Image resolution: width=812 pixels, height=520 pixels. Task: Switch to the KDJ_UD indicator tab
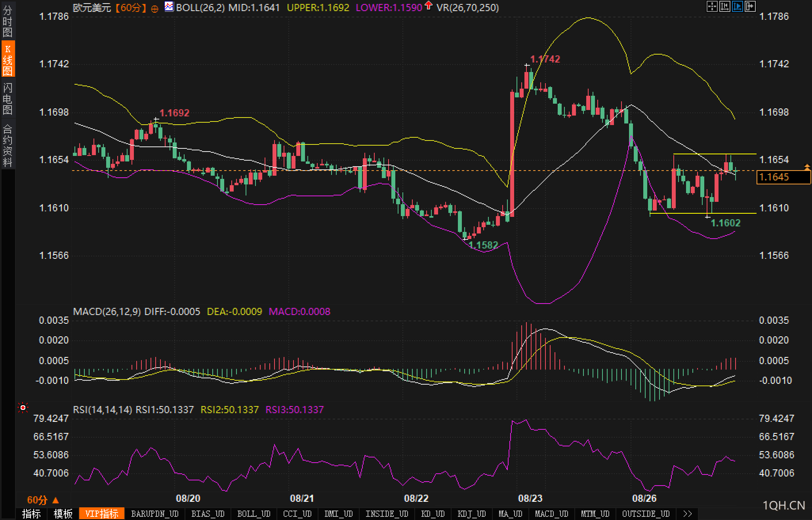click(x=471, y=514)
